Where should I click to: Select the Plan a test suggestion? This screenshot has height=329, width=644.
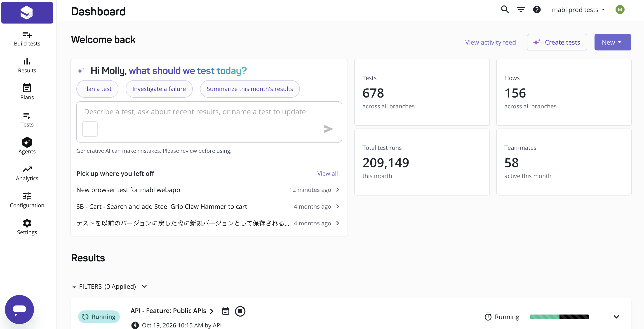tap(97, 89)
